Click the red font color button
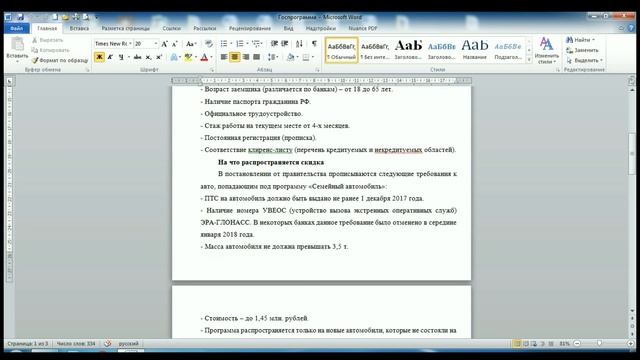The height and width of the screenshot is (360, 640). (x=204, y=57)
